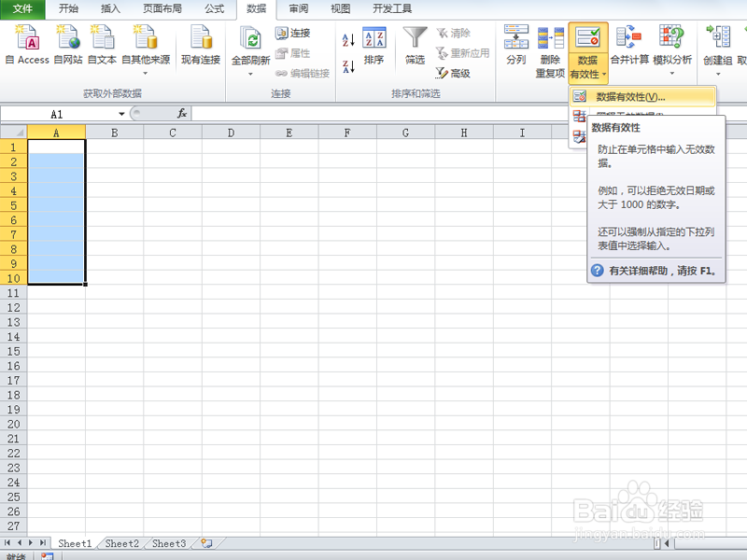
Task: Open the Name Box dropdown arrow
Action: point(121,114)
